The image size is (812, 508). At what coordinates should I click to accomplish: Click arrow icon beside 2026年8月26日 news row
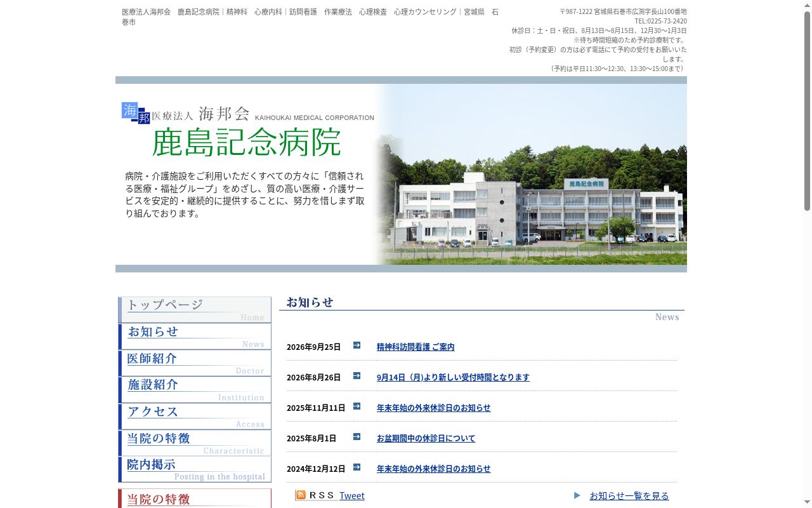point(357,376)
